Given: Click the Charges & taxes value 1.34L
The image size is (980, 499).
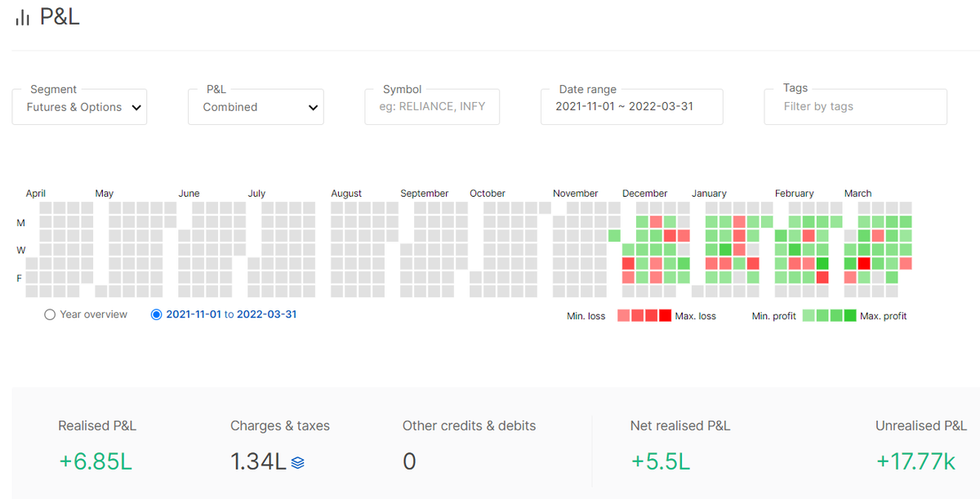Looking at the screenshot, I should click(x=259, y=461).
